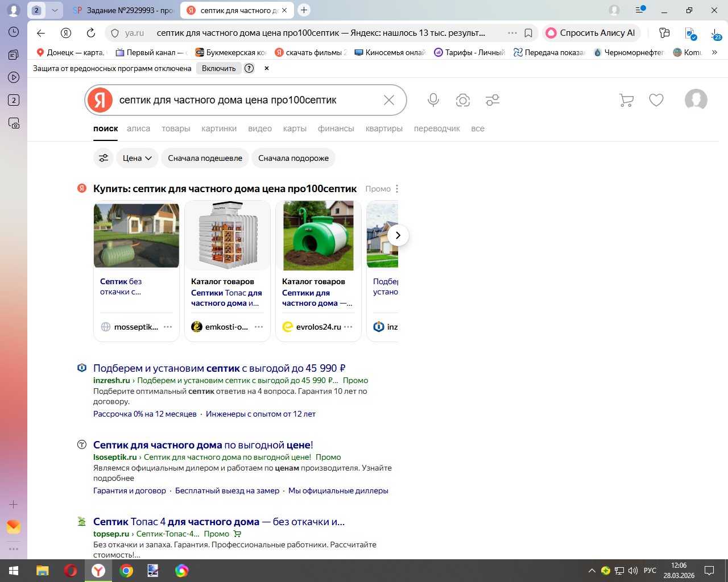This screenshot has height=582, width=728.
Task: Open Yandex Browser from the Windows taskbar
Action: [x=98, y=571]
